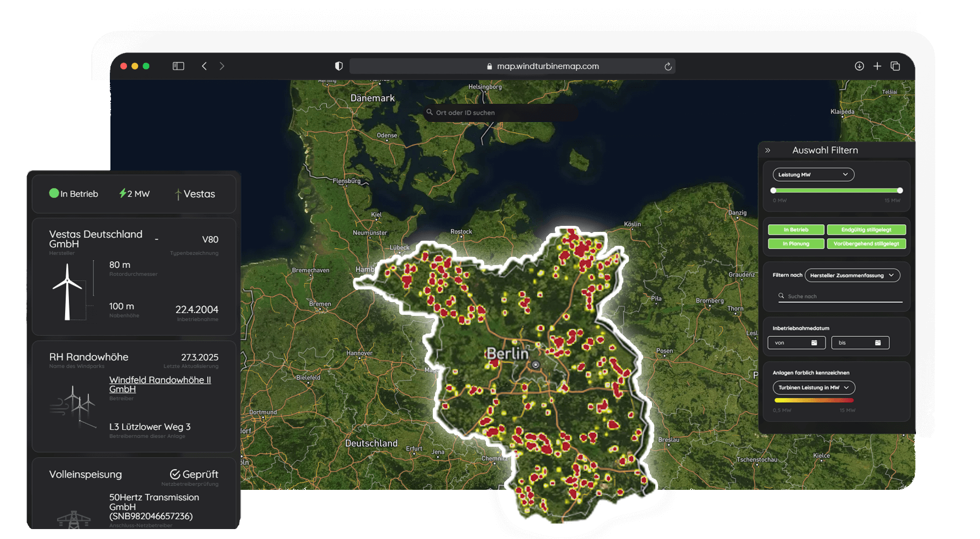Click the Vestas manufacturer label
Viewport: 980px width, 539px height.
[x=199, y=194]
